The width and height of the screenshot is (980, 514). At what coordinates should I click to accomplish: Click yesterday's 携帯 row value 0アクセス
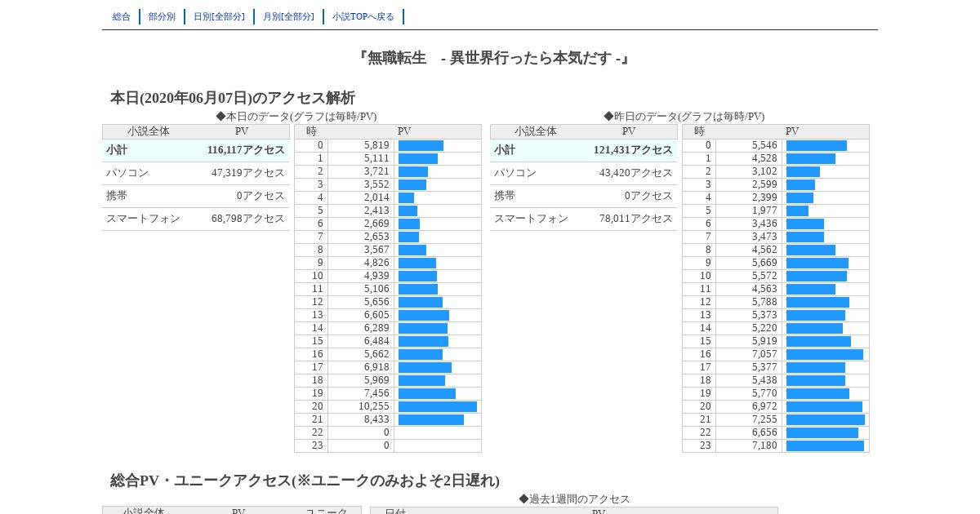click(648, 196)
